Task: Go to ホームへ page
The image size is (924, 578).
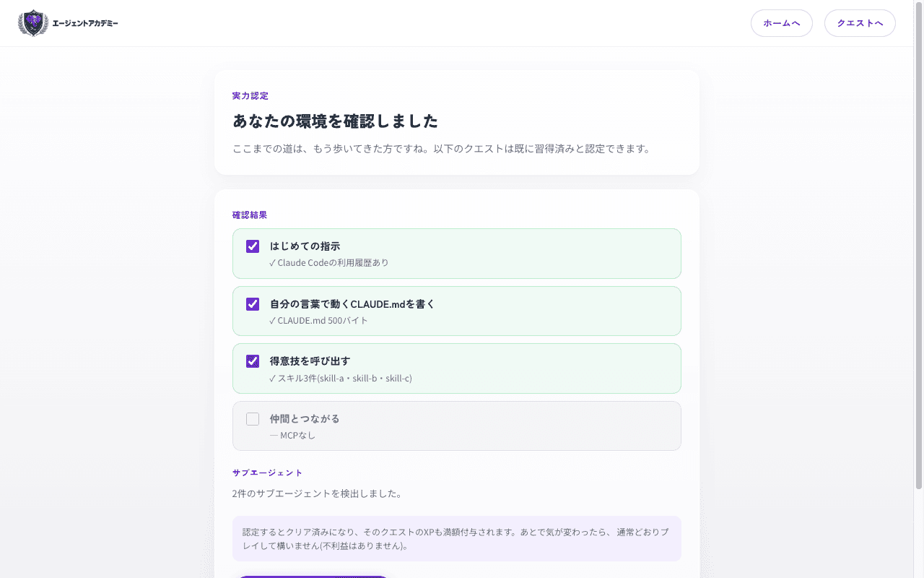Action: point(782,23)
